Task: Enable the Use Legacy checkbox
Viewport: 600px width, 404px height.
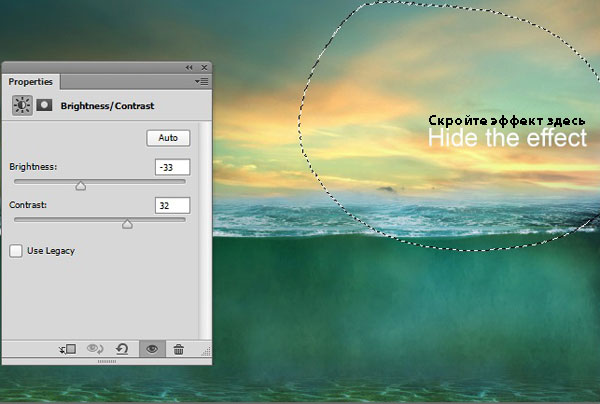Action: tap(16, 251)
